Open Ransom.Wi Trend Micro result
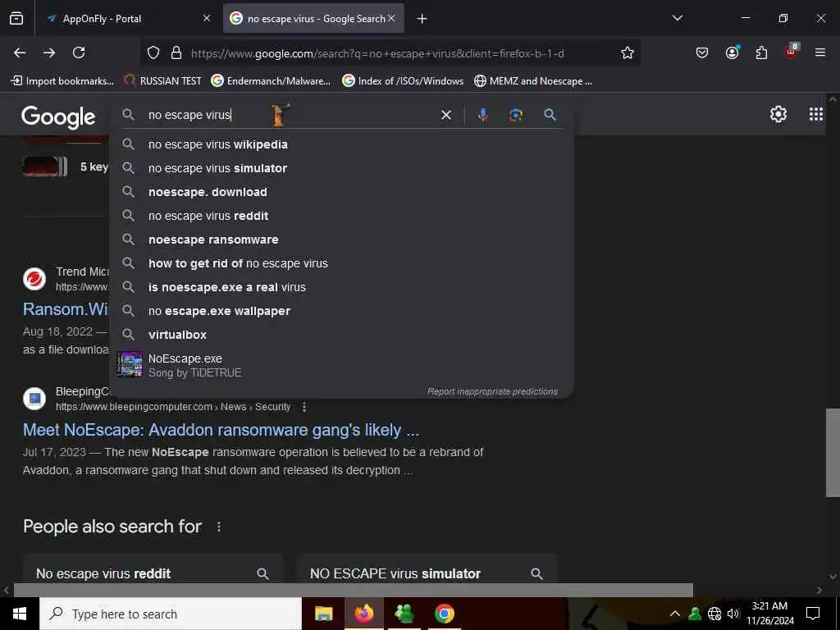 pos(66,309)
